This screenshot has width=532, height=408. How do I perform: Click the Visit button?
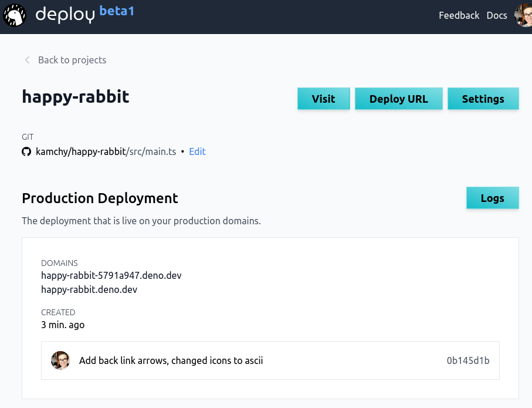click(323, 98)
